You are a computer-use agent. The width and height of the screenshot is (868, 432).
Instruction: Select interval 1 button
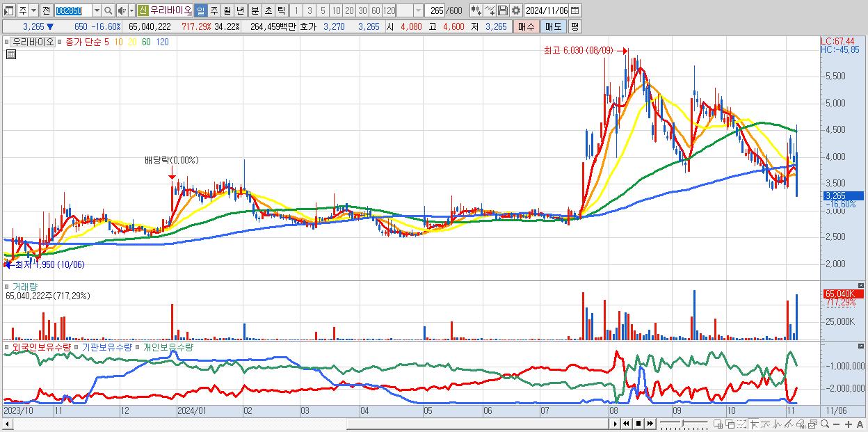[296, 11]
